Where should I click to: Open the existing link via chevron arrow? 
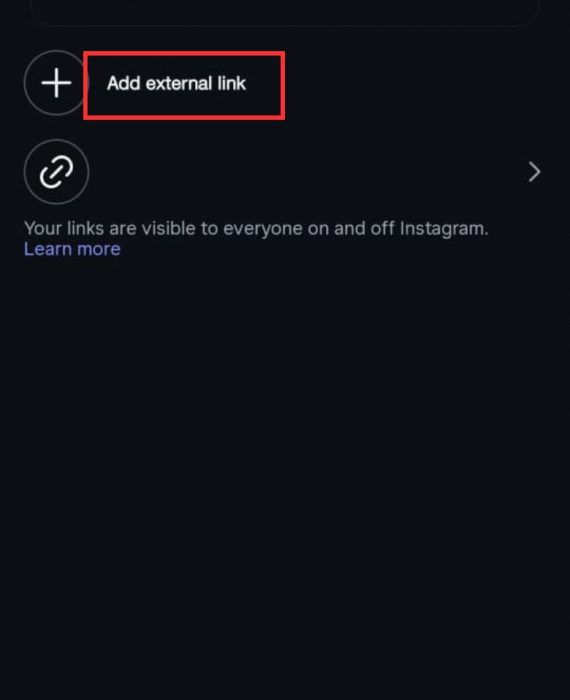534,172
